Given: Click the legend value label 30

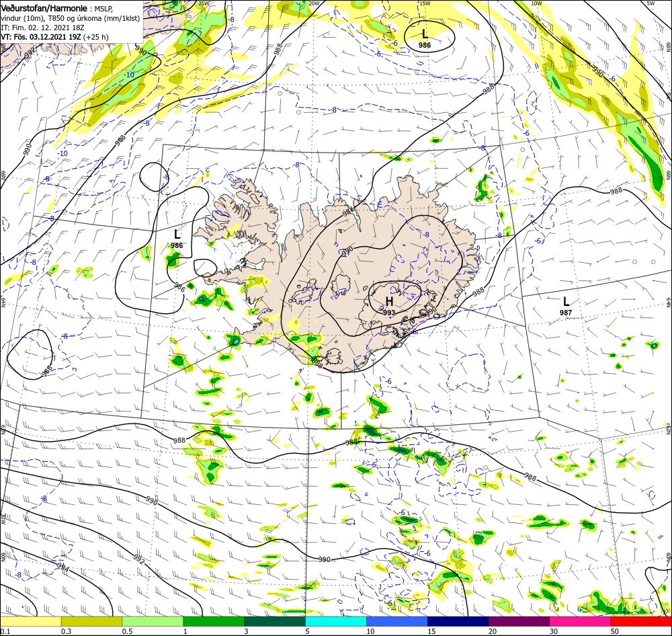Looking at the screenshot, I should [554, 631].
